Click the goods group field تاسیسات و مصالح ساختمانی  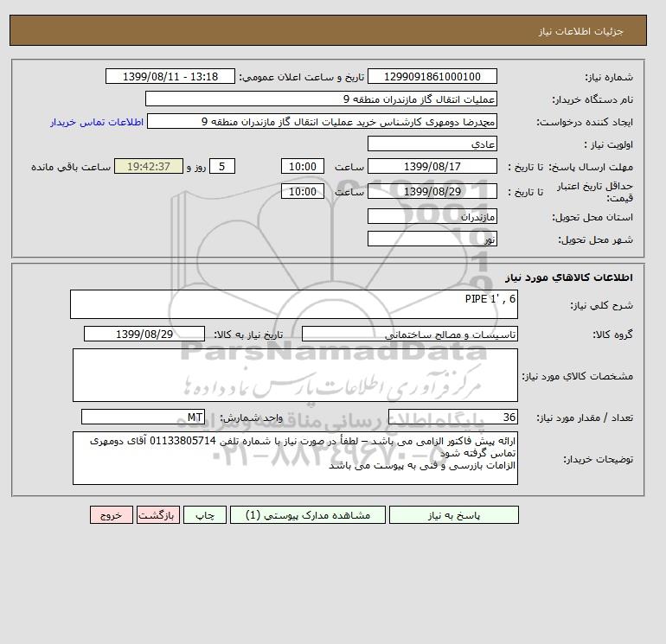(x=409, y=334)
